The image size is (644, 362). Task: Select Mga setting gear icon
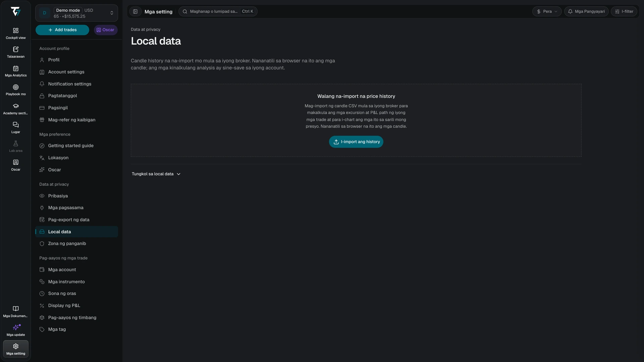tap(15, 349)
